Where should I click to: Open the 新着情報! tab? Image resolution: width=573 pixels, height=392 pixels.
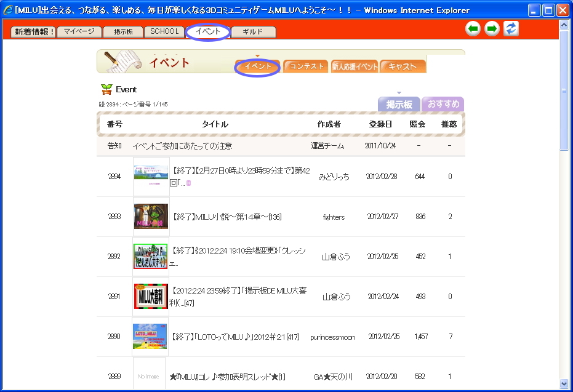click(33, 32)
